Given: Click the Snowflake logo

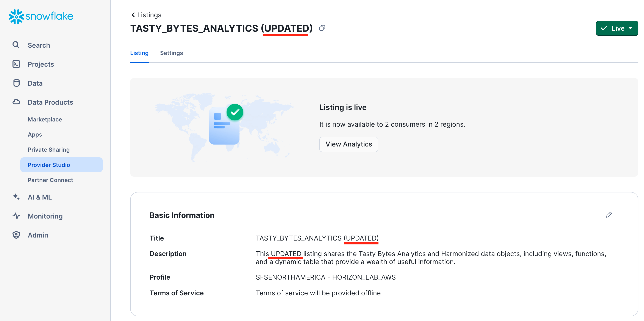Looking at the screenshot, I should coord(41,17).
